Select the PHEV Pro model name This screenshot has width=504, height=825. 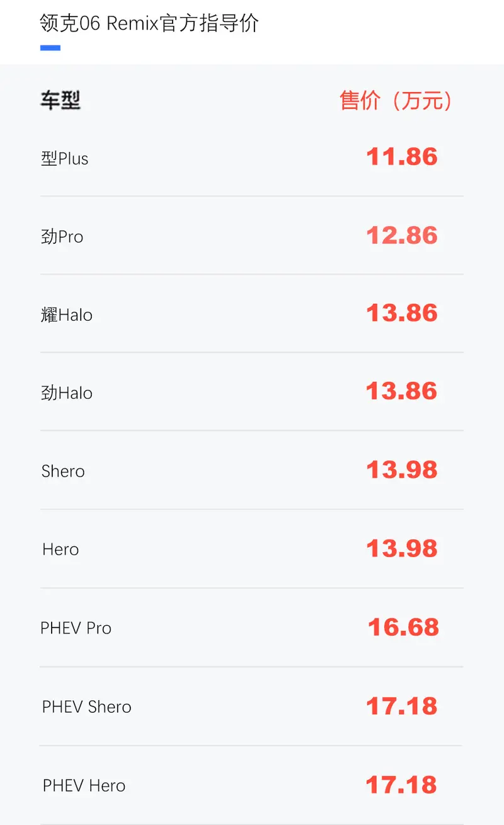76,628
